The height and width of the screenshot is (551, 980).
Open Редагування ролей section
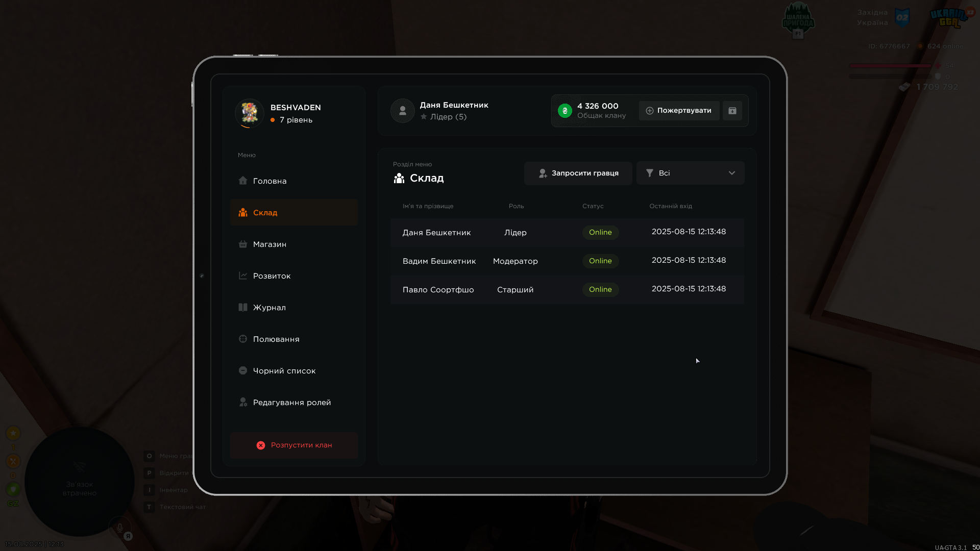pyautogui.click(x=291, y=403)
